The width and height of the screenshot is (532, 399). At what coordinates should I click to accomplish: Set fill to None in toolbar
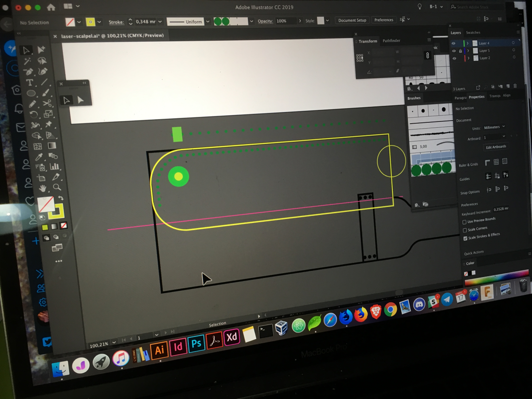(64, 225)
